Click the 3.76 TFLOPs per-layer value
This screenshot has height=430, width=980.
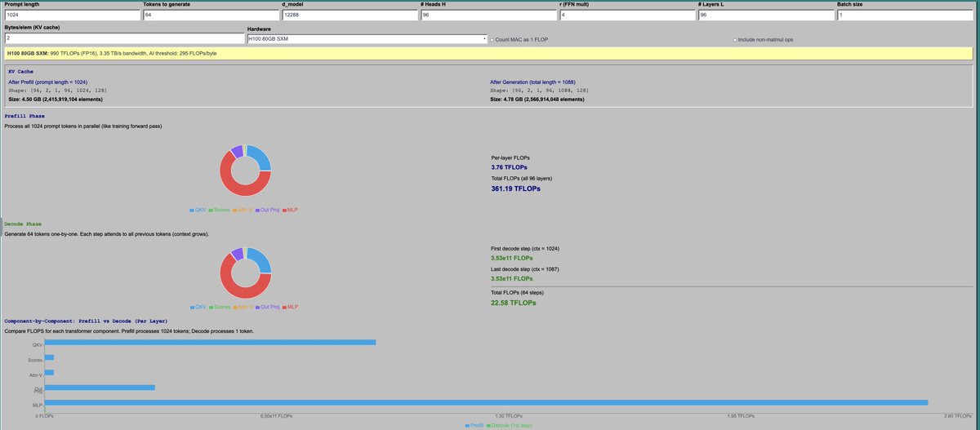coord(509,166)
